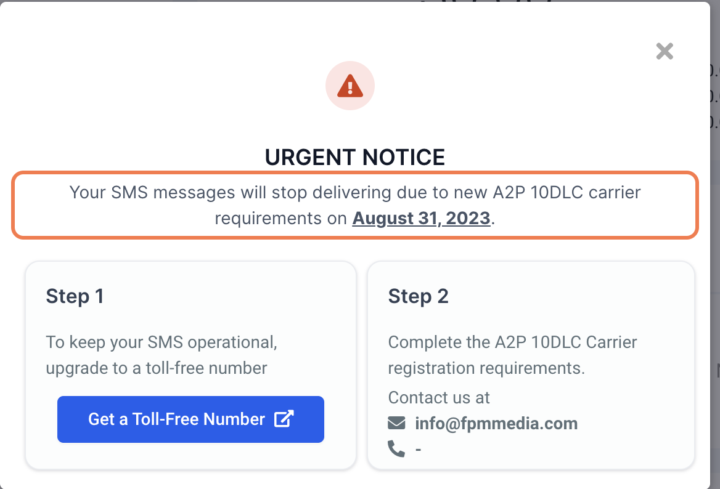Close the urgent notice dialog
The width and height of the screenshot is (720, 489).
[x=664, y=51]
